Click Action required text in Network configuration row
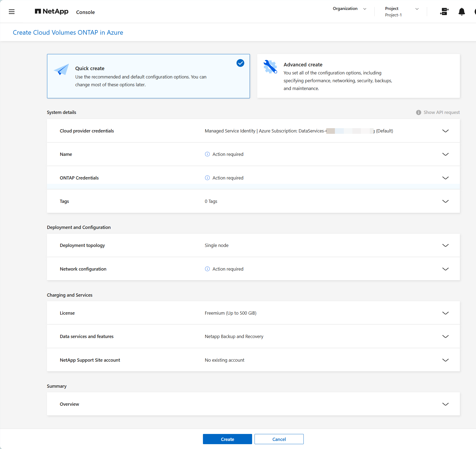The image size is (476, 449). pos(228,269)
